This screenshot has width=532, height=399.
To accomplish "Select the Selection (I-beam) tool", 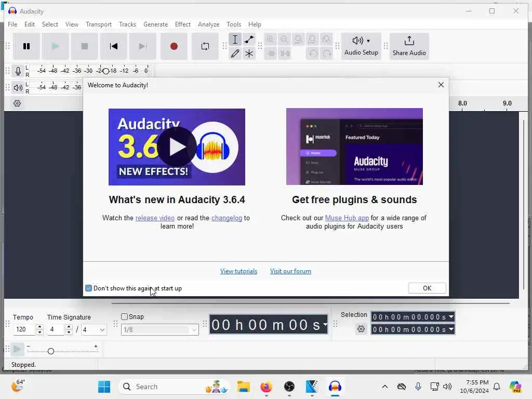I will 235,39.
